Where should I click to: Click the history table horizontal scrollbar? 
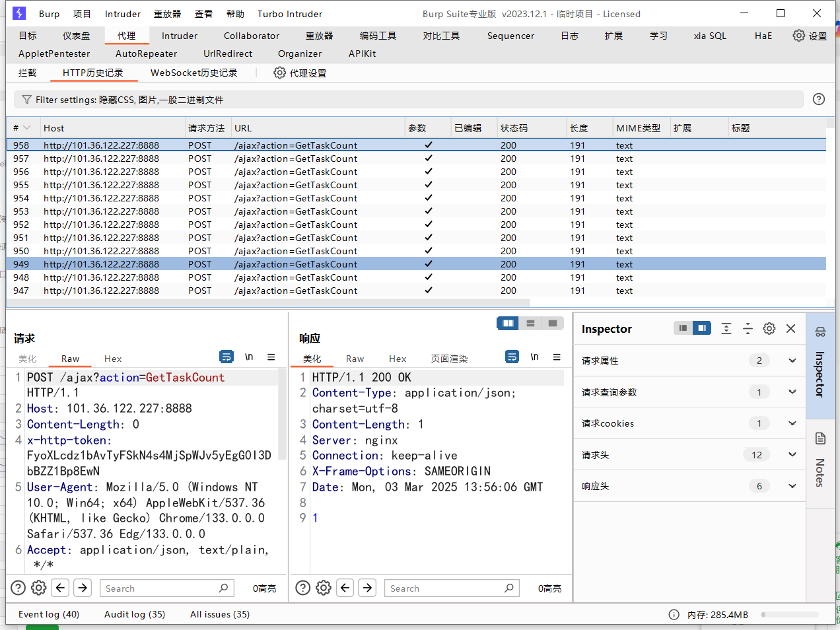(268, 303)
